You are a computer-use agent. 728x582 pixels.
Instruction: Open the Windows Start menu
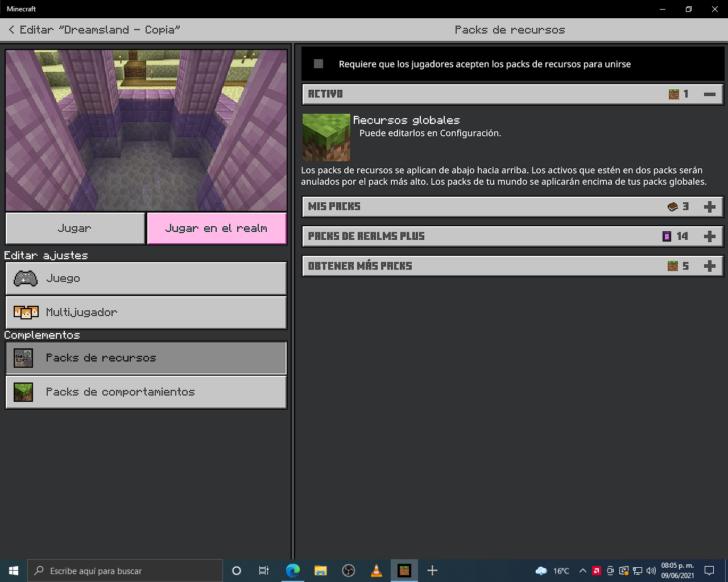14,571
